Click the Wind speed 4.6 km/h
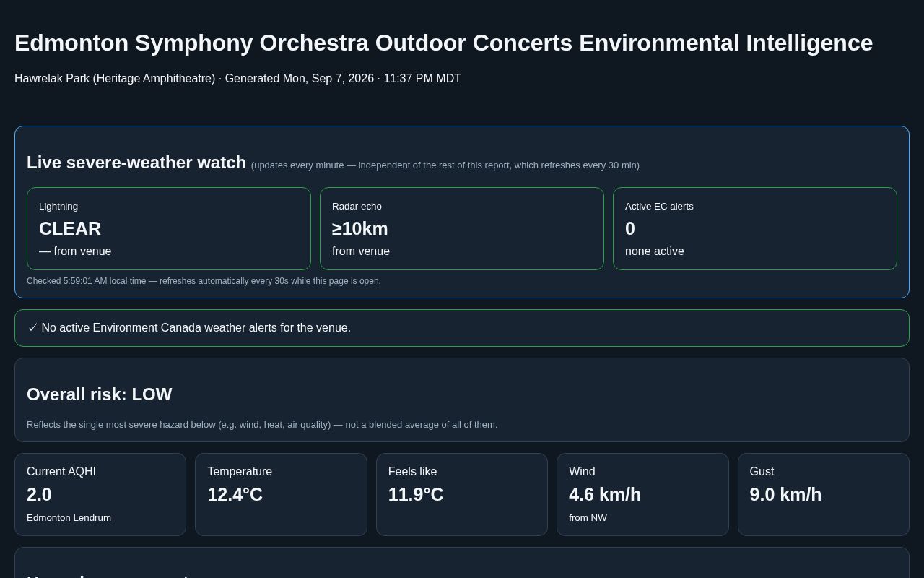924x578 pixels. pos(605,495)
